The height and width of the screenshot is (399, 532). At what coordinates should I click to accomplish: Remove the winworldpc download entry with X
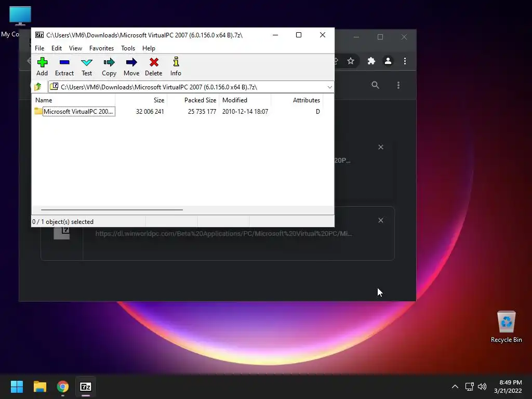(381, 220)
